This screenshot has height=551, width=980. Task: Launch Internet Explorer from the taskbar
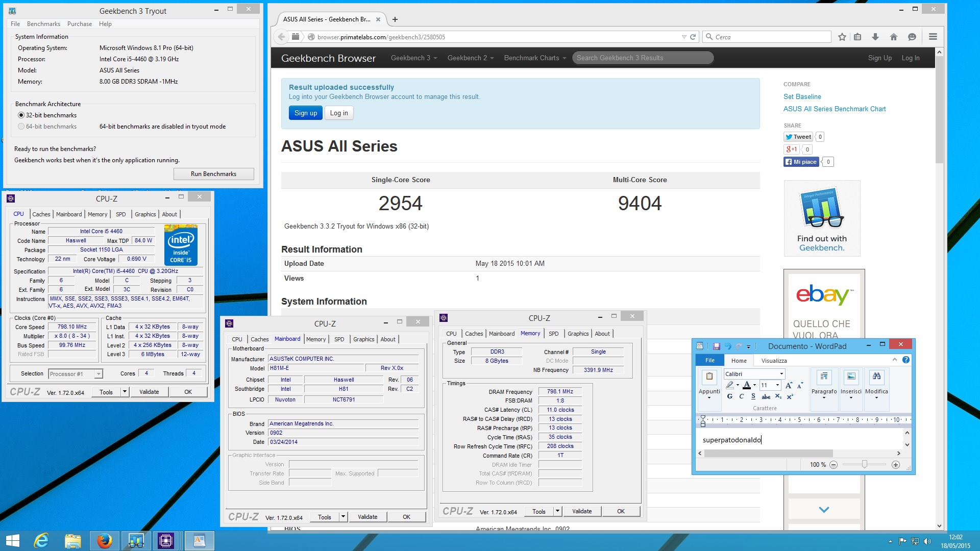click(41, 540)
